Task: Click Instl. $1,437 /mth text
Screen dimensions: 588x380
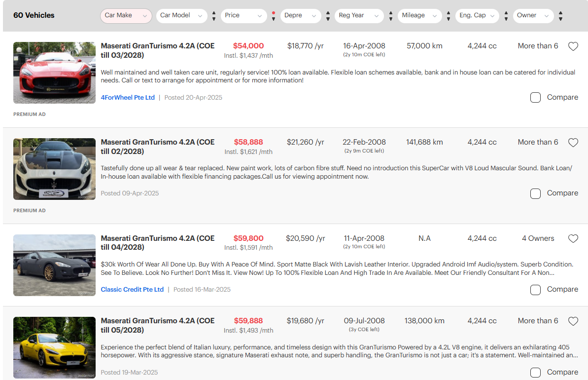Action: point(248,56)
